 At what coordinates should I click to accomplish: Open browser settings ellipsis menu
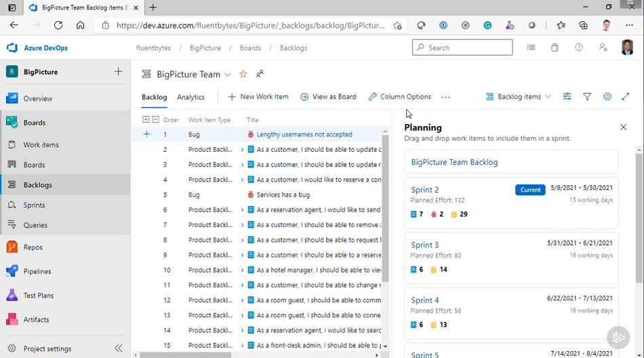(x=629, y=26)
